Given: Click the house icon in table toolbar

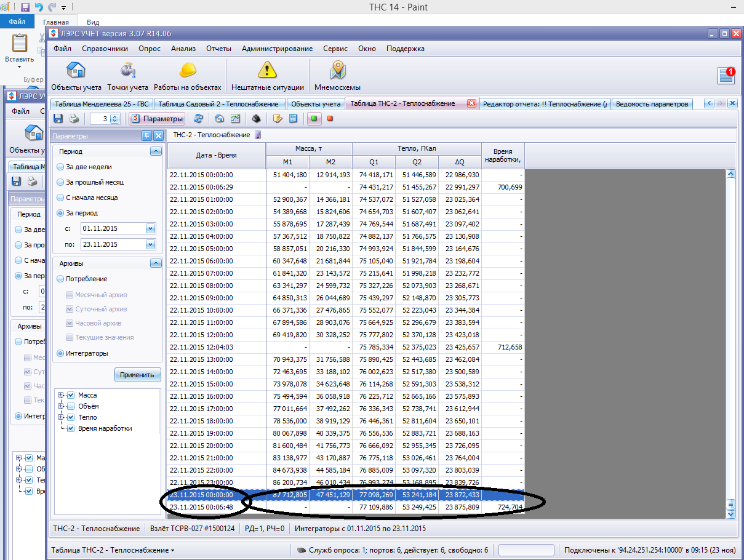Looking at the screenshot, I should click(x=220, y=119).
